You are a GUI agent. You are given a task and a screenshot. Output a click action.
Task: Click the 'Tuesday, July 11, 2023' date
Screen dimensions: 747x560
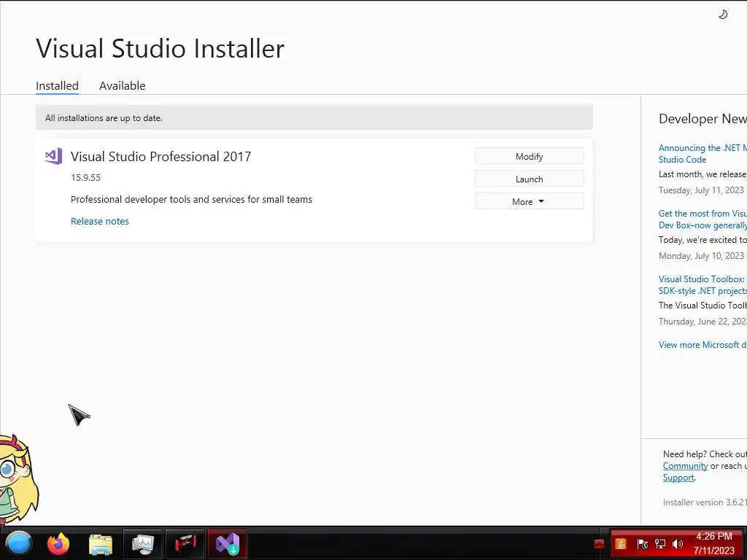pos(701,190)
